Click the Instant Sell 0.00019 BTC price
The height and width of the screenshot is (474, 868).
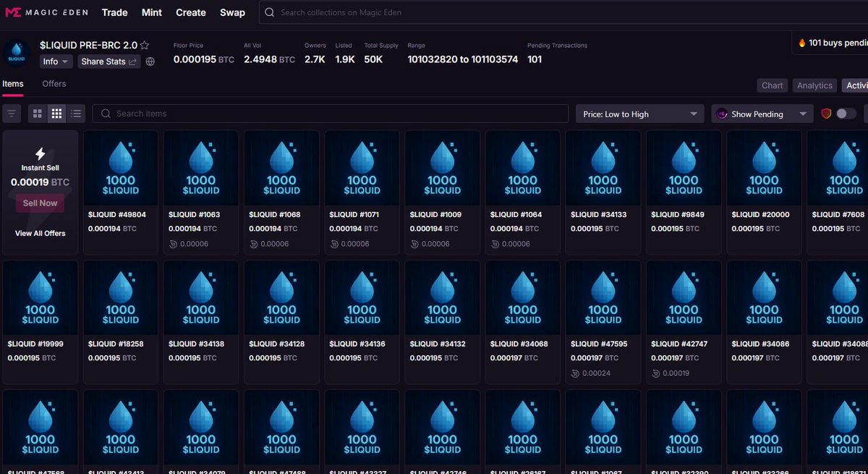point(40,182)
